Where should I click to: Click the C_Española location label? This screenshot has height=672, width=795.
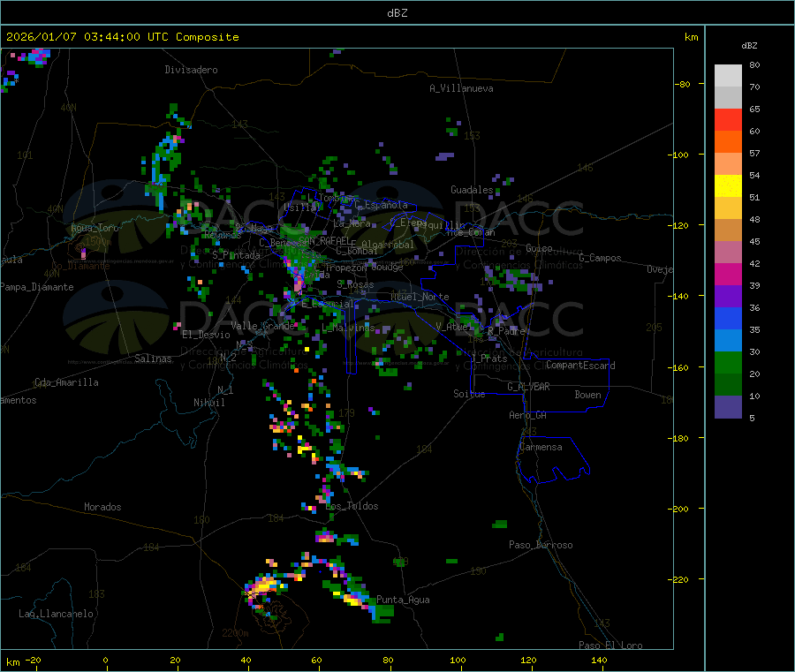tap(382, 205)
